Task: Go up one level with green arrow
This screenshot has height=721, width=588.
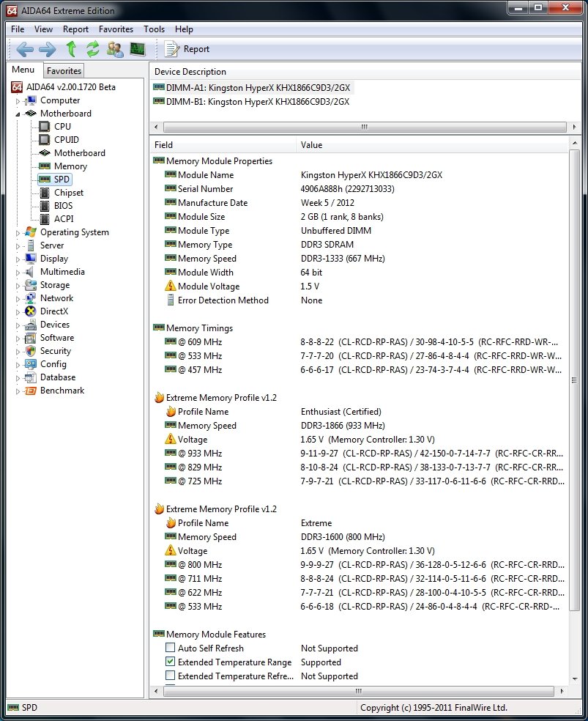Action: pyautogui.click(x=71, y=49)
